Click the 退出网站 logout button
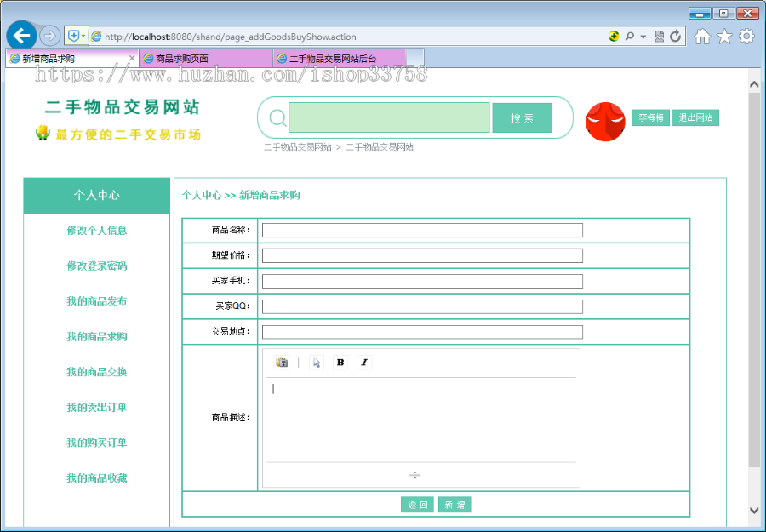766x532 pixels. 697,117
